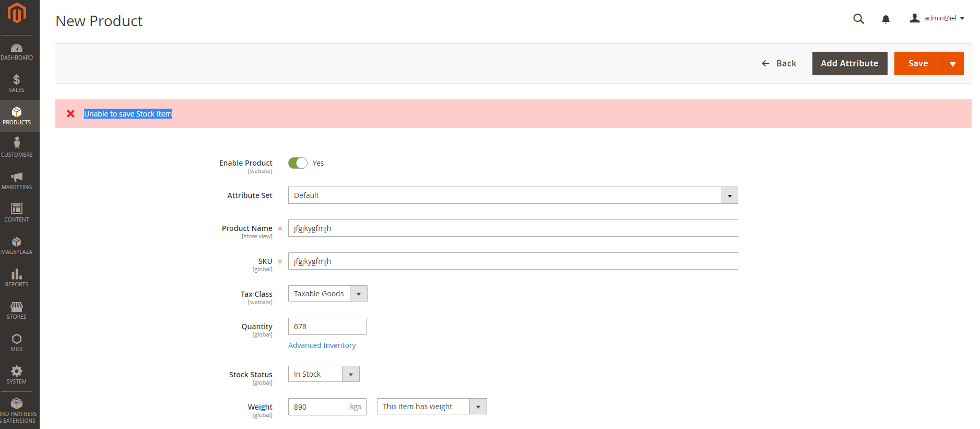Screen dimensions: 980x429
Task: Click into the Quantity input field
Action: [327, 327]
